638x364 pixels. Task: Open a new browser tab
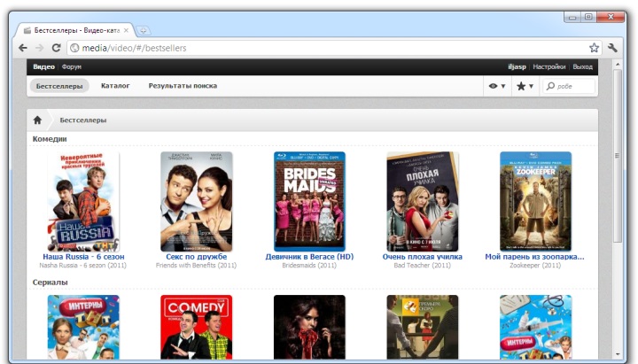[x=143, y=30]
